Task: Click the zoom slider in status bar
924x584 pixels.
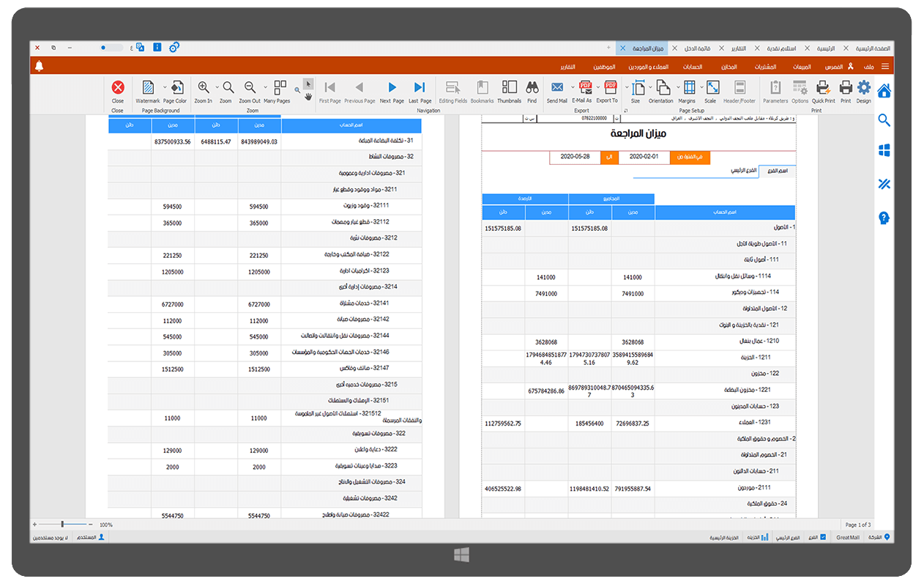Action: [63, 525]
